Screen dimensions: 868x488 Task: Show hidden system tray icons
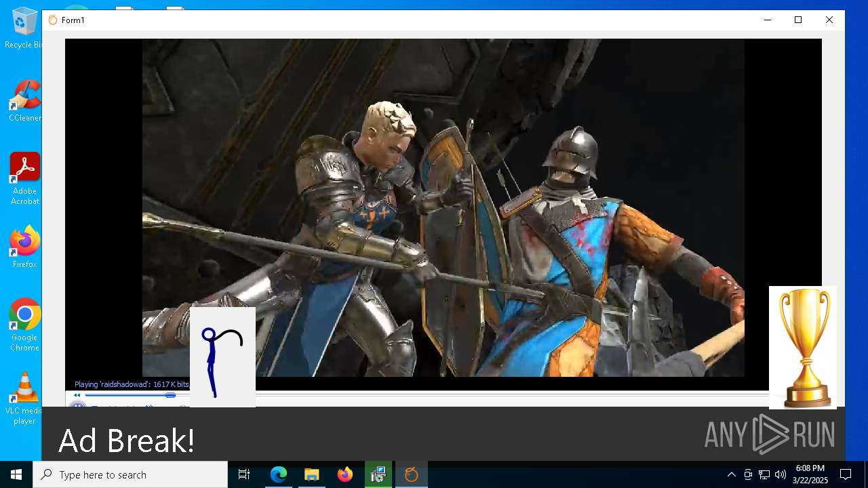tap(732, 474)
